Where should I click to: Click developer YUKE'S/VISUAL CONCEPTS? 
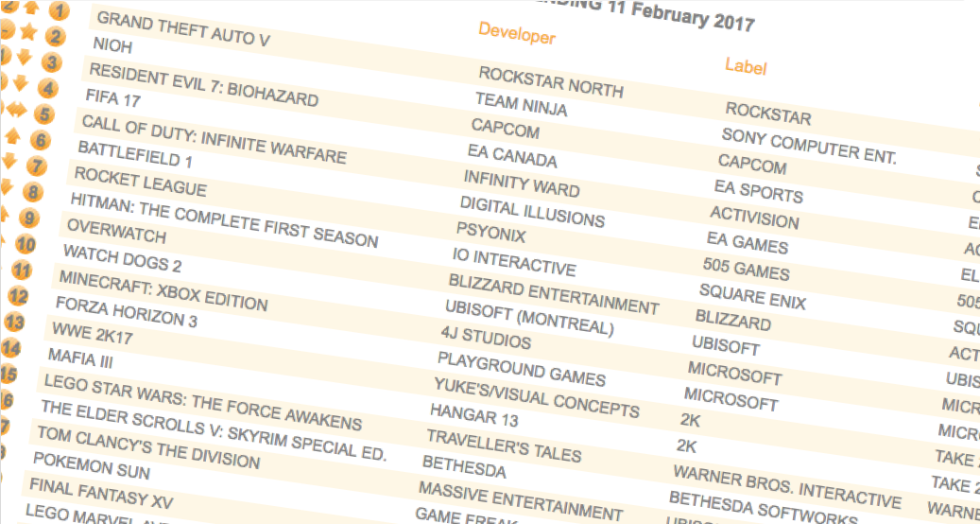pyautogui.click(x=536, y=398)
